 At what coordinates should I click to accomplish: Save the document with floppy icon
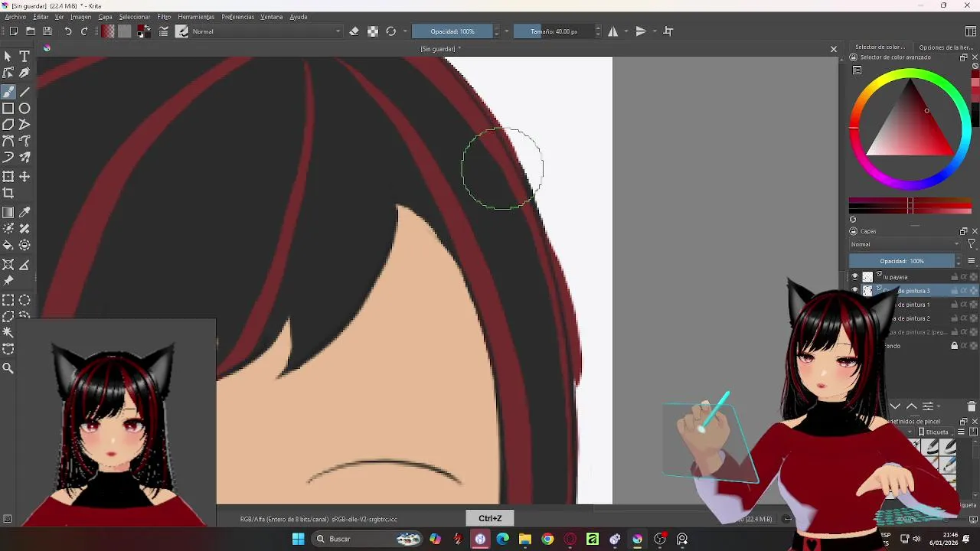pyautogui.click(x=47, y=31)
